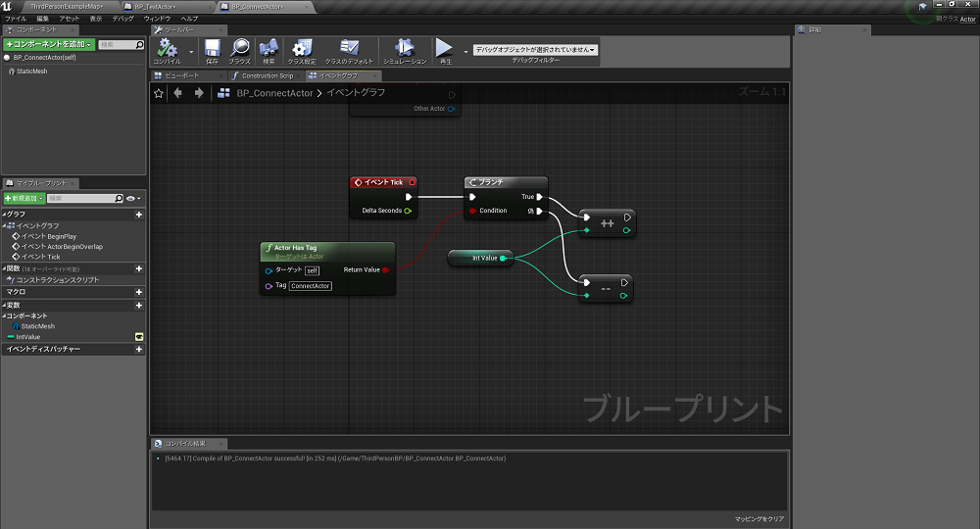
Task: Open イベント BeginPlay in My Blueprint
Action: click(49, 237)
